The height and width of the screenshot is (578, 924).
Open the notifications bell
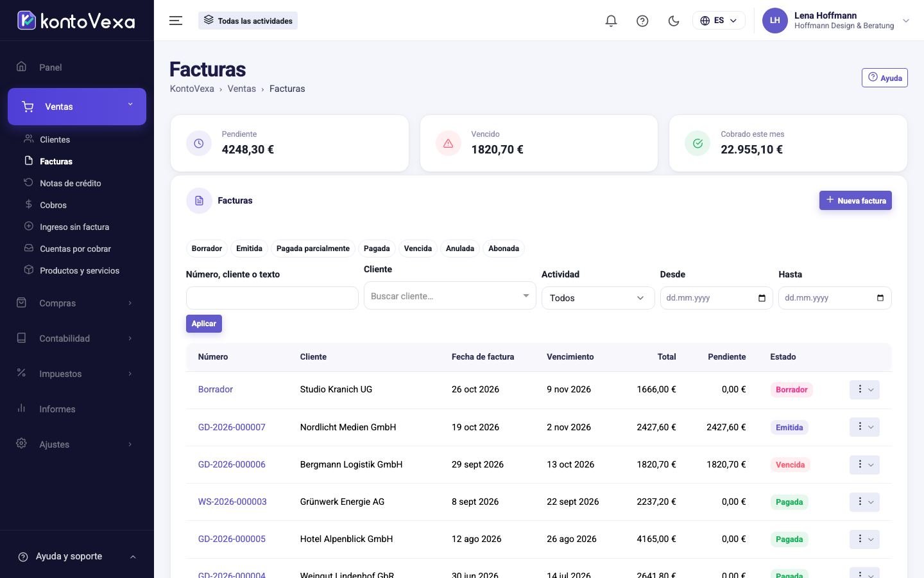[x=611, y=21]
